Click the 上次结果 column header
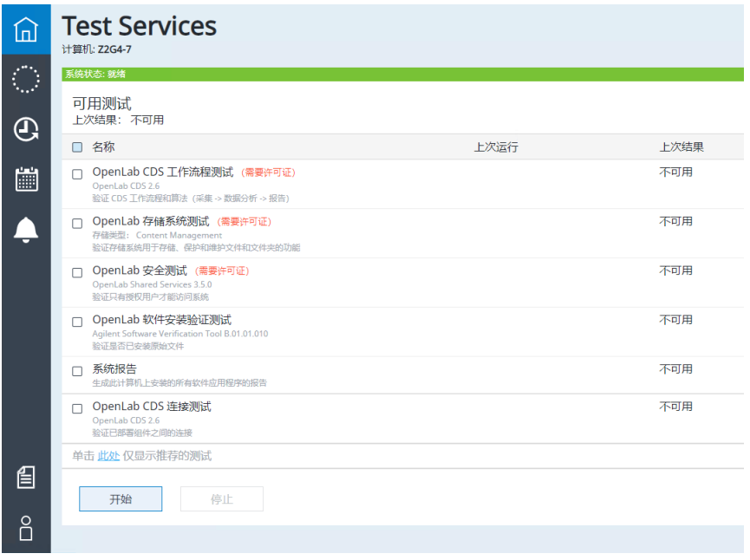This screenshot has width=750, height=560. (682, 147)
